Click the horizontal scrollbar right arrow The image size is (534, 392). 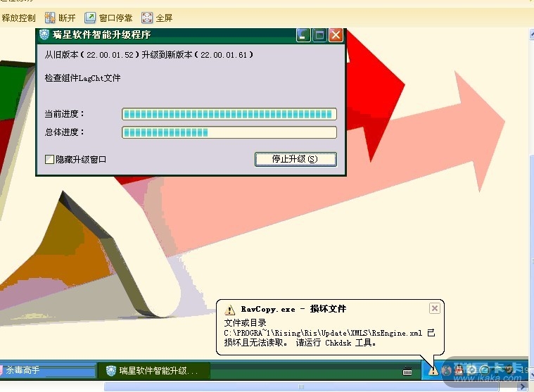(x=523, y=386)
